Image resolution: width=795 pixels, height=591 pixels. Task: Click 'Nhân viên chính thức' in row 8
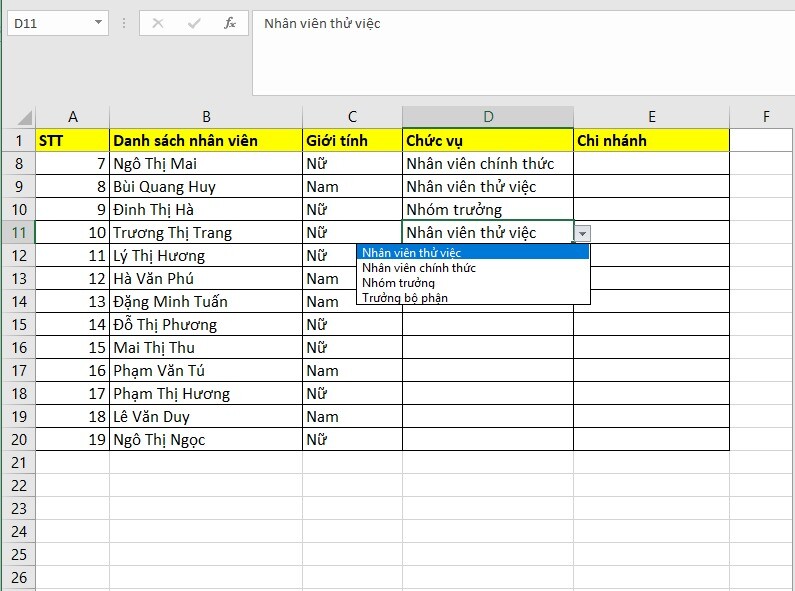(x=488, y=164)
